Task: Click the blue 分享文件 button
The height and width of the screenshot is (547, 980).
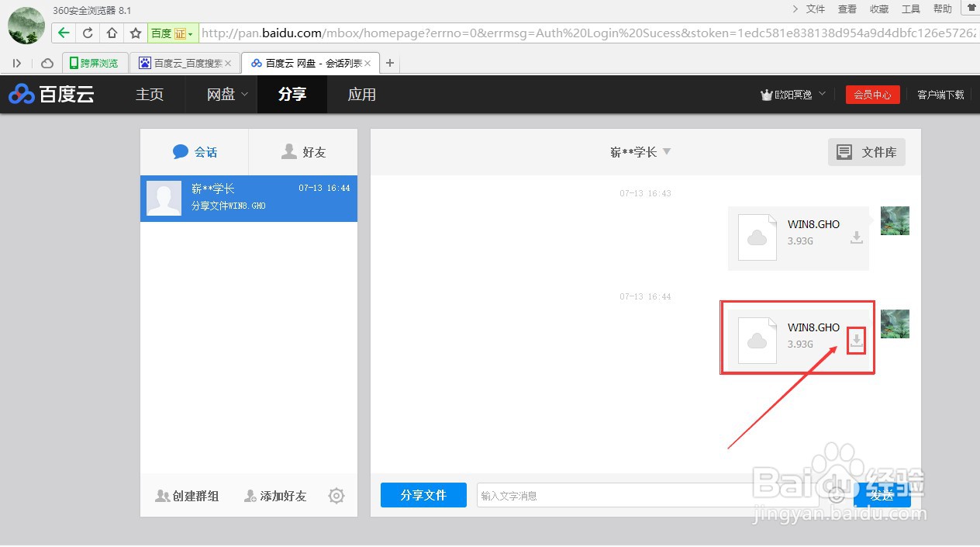Action: tap(423, 495)
